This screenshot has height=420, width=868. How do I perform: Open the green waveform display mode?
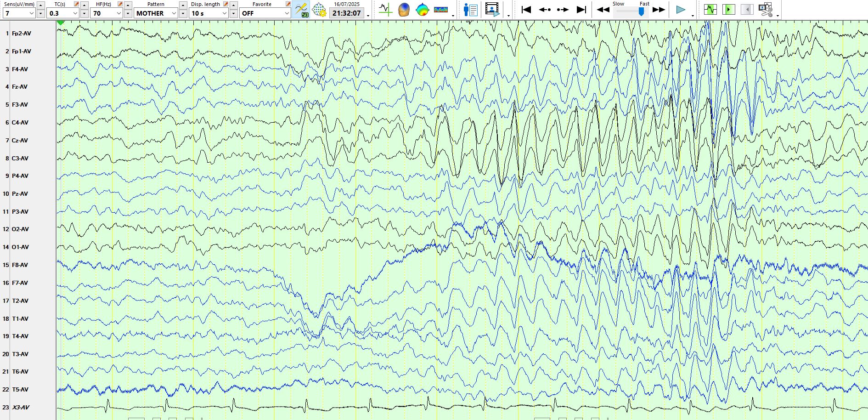pyautogui.click(x=710, y=9)
